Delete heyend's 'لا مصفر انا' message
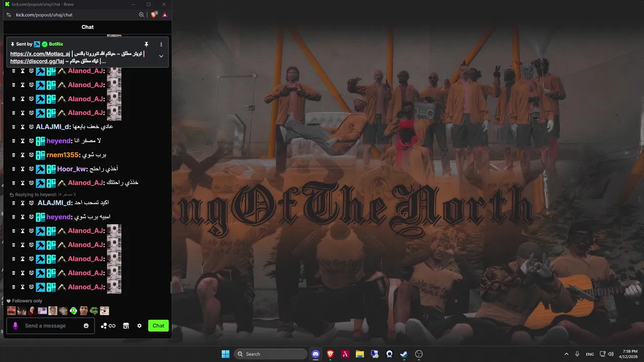 14,141
